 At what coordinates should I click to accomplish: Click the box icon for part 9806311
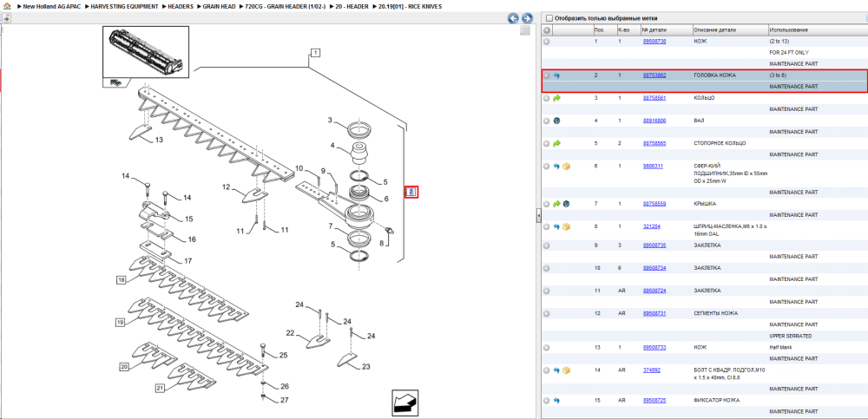coord(566,166)
